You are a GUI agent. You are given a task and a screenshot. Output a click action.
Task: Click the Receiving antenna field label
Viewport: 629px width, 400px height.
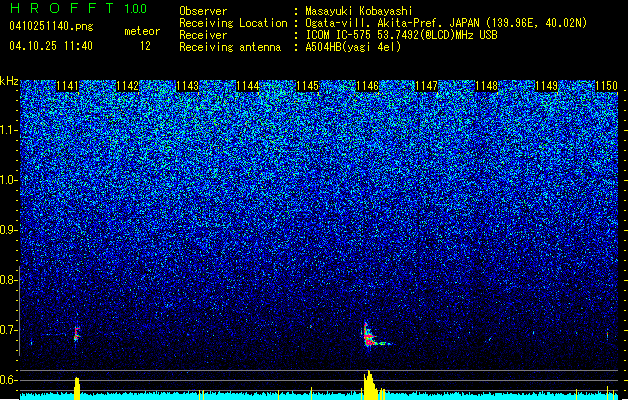(x=230, y=47)
